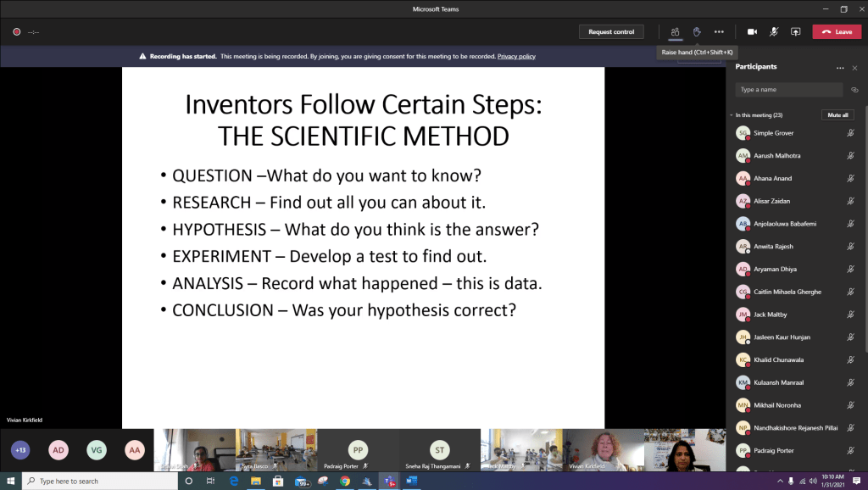Open More actions in meeting toolbar

click(x=719, y=32)
